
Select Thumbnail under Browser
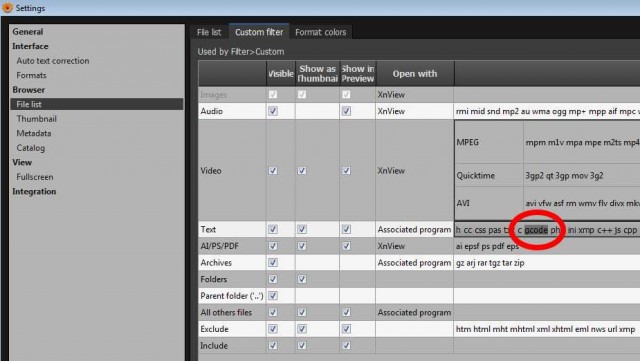coord(36,119)
